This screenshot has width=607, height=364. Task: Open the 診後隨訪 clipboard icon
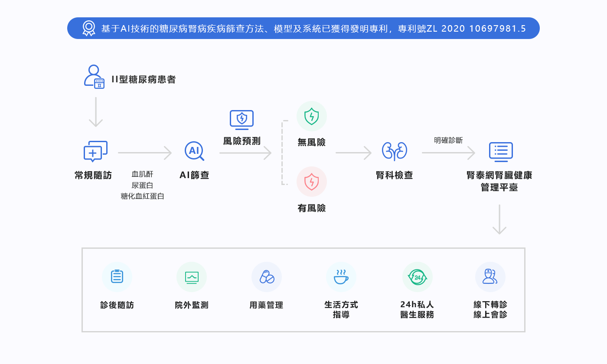[x=117, y=276]
